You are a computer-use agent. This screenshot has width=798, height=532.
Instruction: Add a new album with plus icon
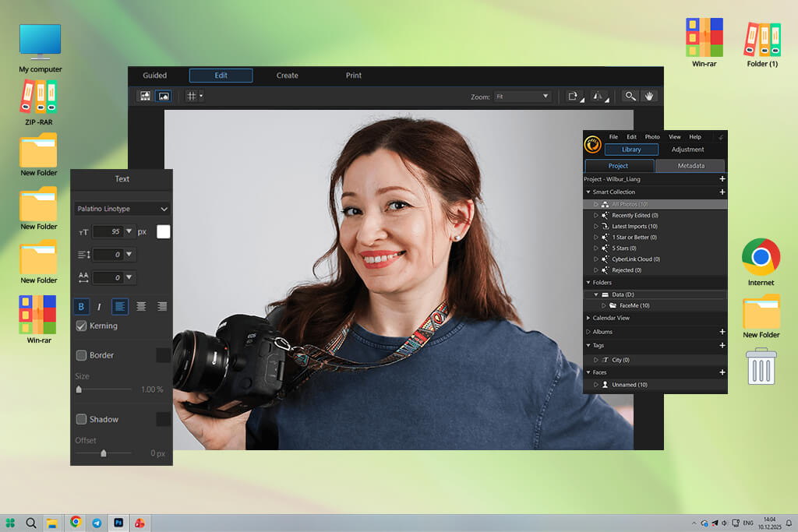722,332
